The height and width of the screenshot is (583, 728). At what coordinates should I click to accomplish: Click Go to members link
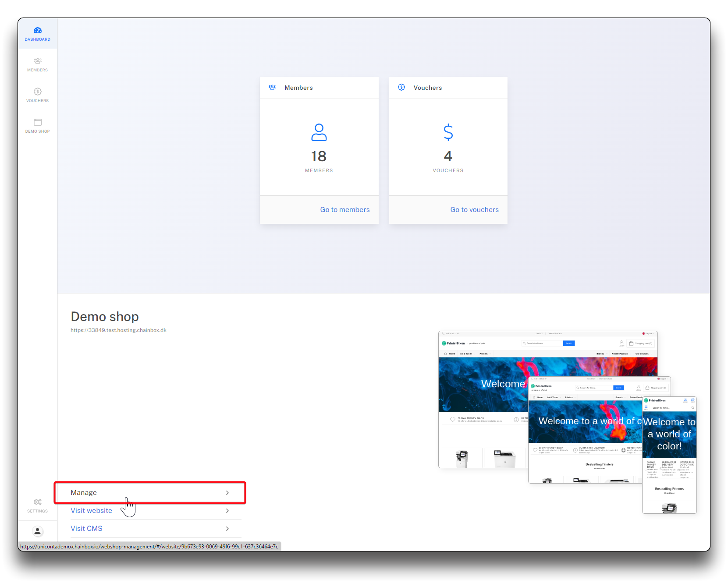345,210
